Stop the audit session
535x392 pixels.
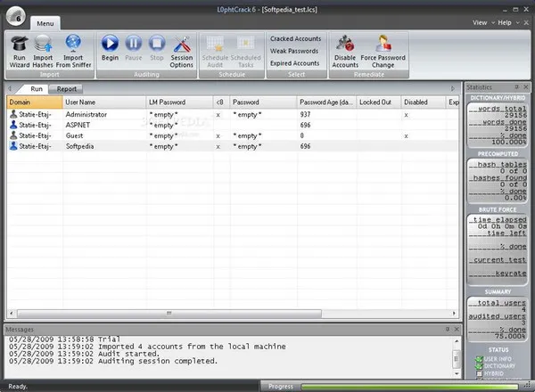tap(157, 48)
